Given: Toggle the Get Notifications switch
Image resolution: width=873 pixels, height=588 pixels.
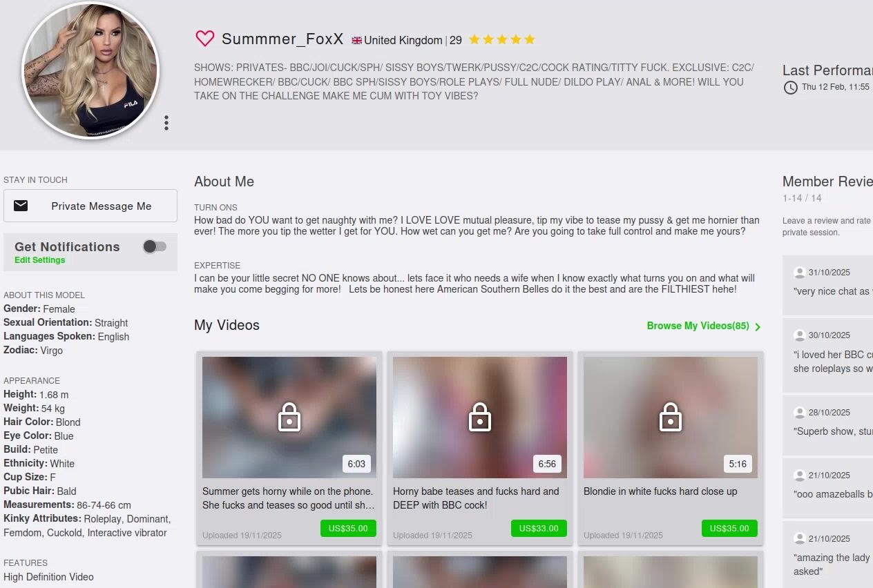Looking at the screenshot, I should (155, 246).
